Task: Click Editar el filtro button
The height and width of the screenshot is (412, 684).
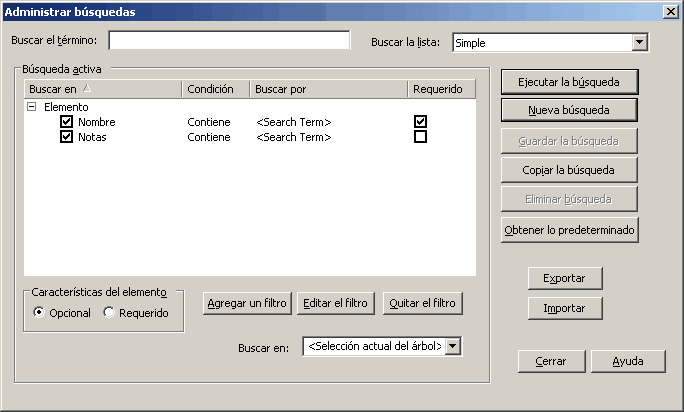Action: pyautogui.click(x=335, y=303)
